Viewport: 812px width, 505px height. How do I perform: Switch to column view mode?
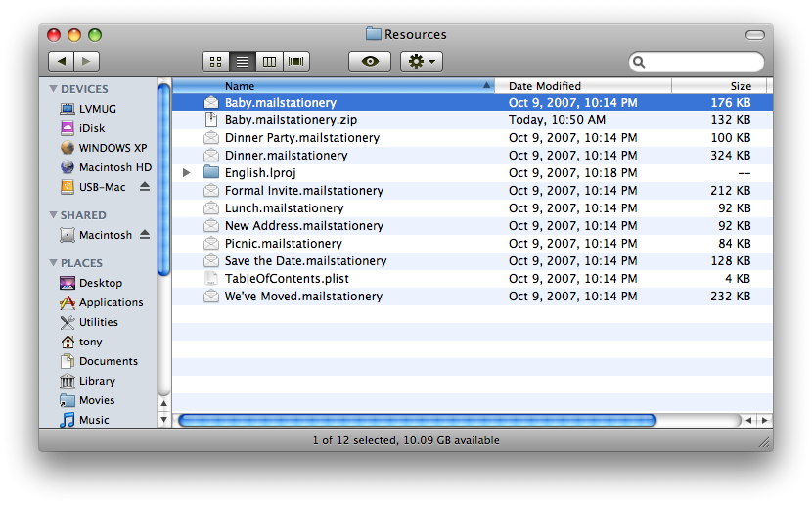269,62
